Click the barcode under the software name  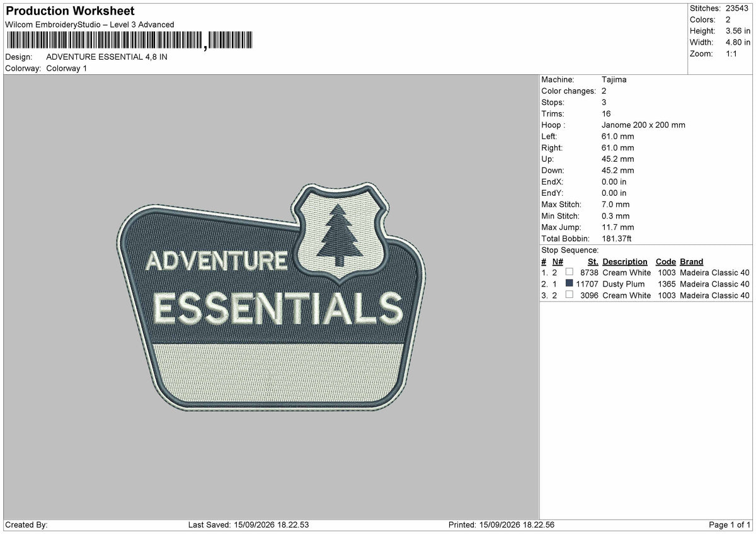(129, 41)
